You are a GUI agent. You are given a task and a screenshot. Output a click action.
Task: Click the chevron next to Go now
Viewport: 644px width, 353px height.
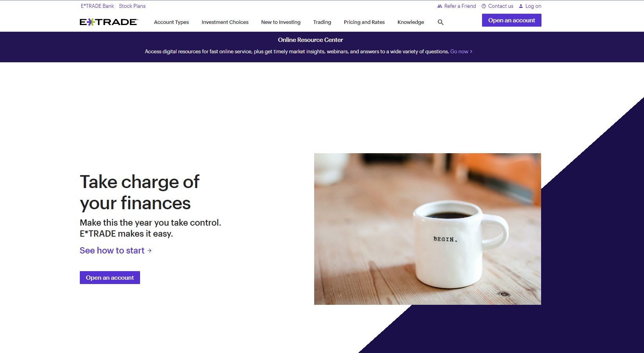(x=471, y=52)
